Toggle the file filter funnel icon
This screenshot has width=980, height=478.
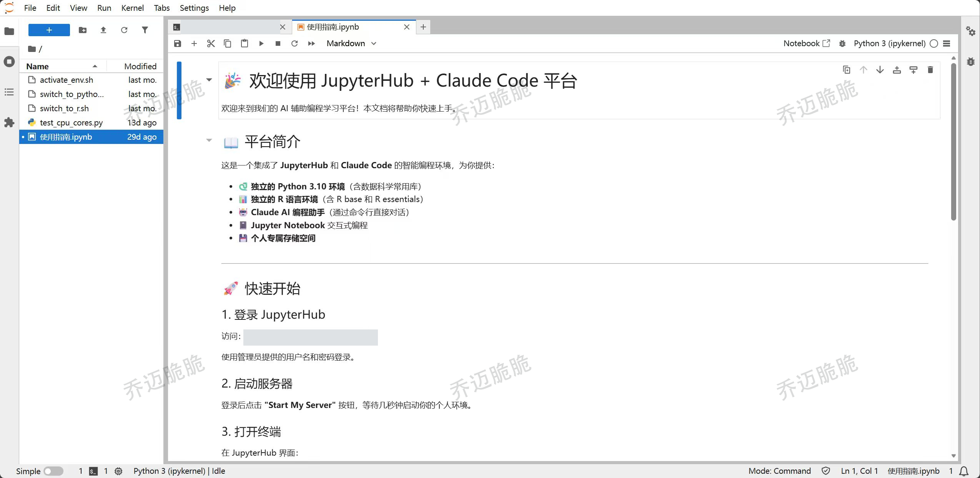click(x=145, y=30)
